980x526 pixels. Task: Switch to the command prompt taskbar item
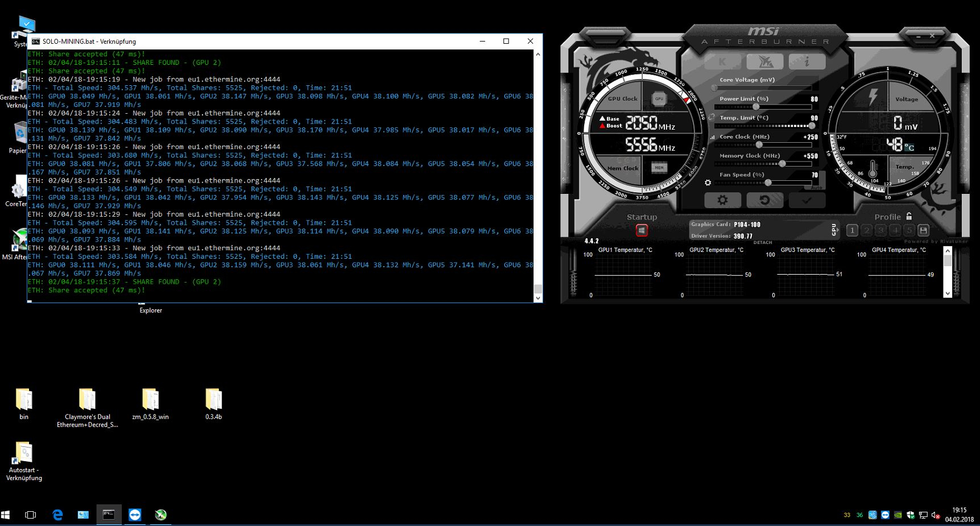[109, 515]
